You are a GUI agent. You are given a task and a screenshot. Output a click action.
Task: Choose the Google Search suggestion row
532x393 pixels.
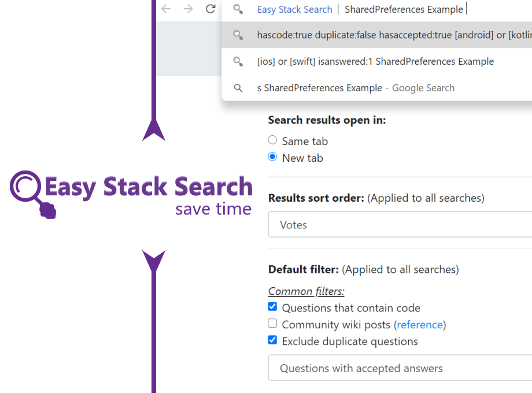[x=376, y=88]
